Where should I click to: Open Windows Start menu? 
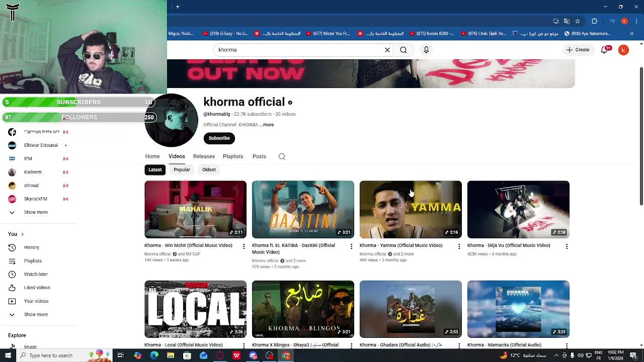pyautogui.click(x=8, y=355)
